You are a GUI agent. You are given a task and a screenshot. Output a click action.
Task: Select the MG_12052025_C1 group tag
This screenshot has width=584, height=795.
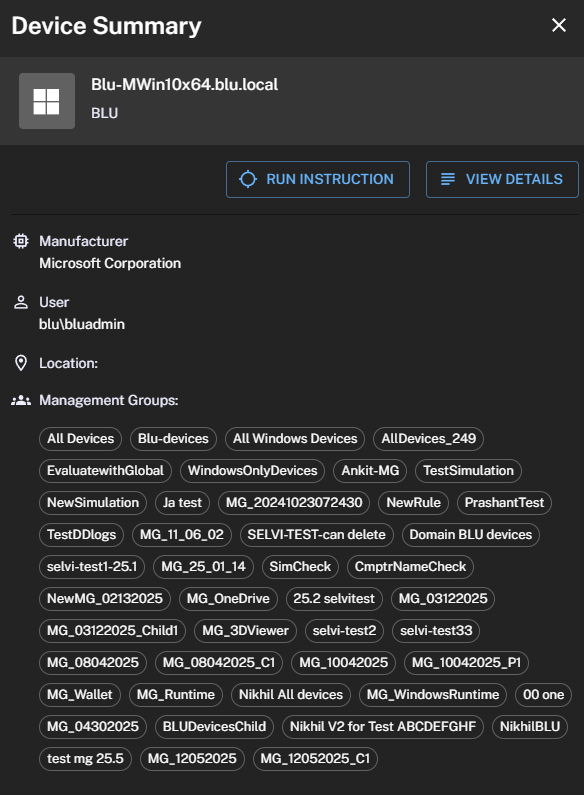click(x=315, y=758)
